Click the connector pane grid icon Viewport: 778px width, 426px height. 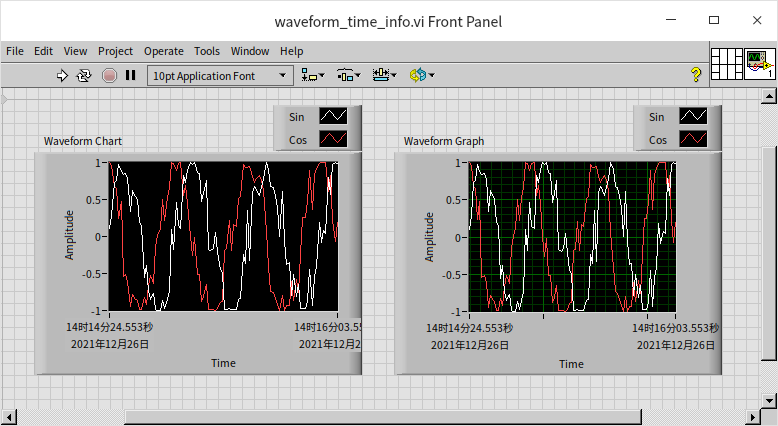pyautogui.click(x=726, y=64)
